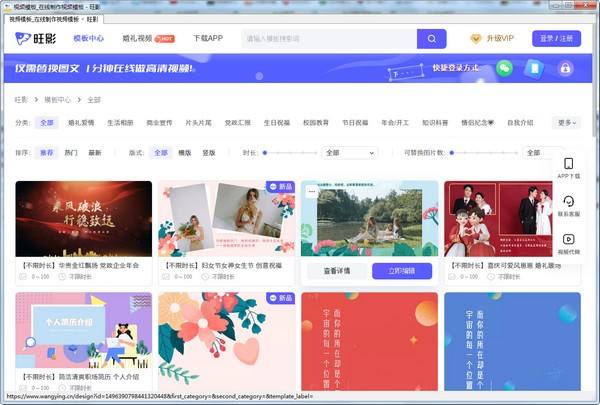Open the 可替换图片数 dropdown
Screen dimensions: 600x405
pos(545,153)
